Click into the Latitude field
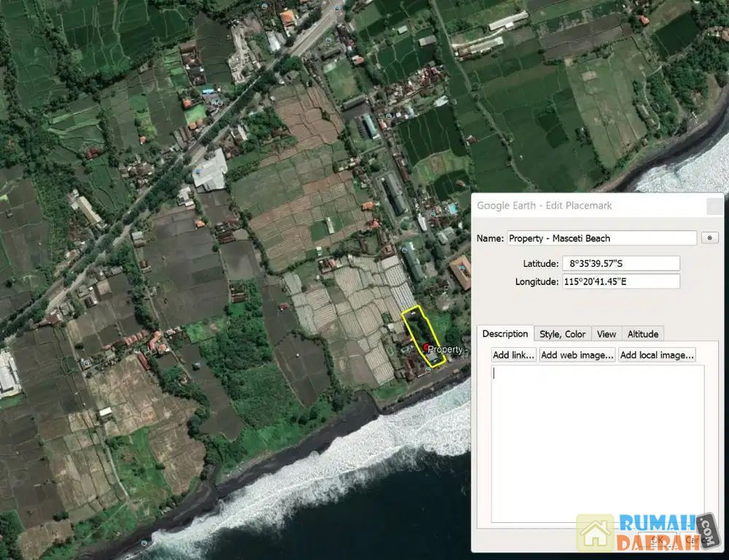The width and height of the screenshot is (729, 560). coord(620,263)
